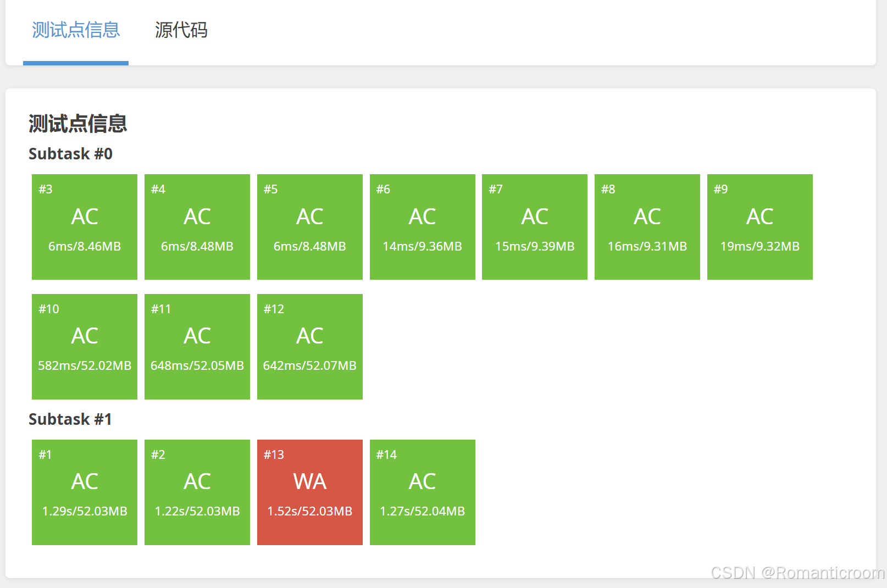Open test case #11 result tile
Image resolution: width=887 pixels, height=588 pixels.
[197, 346]
